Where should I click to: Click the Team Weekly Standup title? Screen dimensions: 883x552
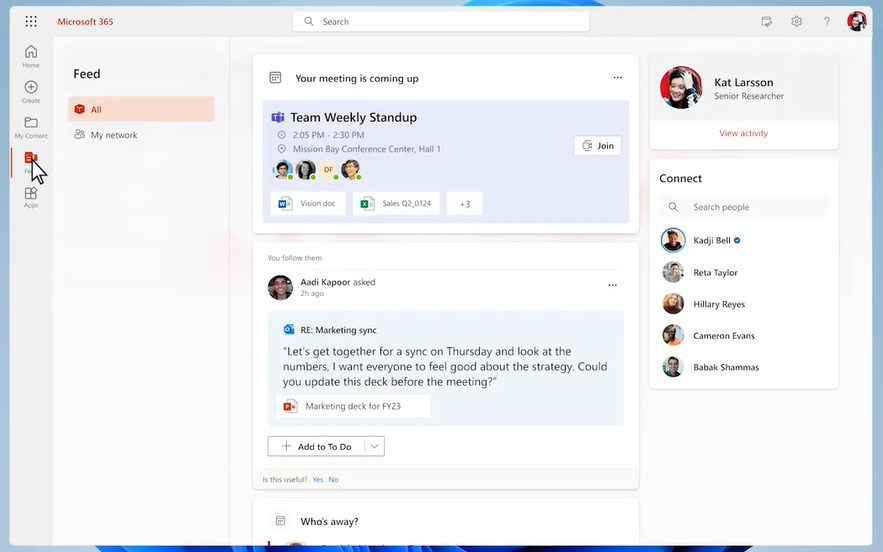pyautogui.click(x=354, y=117)
